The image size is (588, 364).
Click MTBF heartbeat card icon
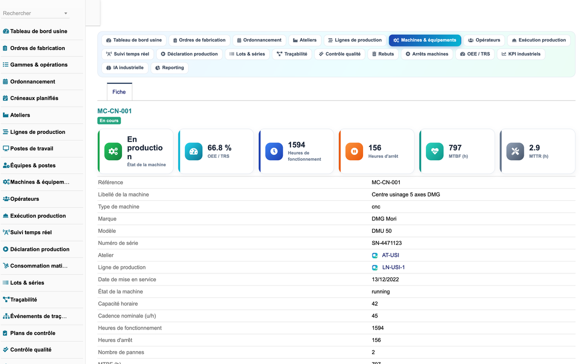[x=435, y=151]
